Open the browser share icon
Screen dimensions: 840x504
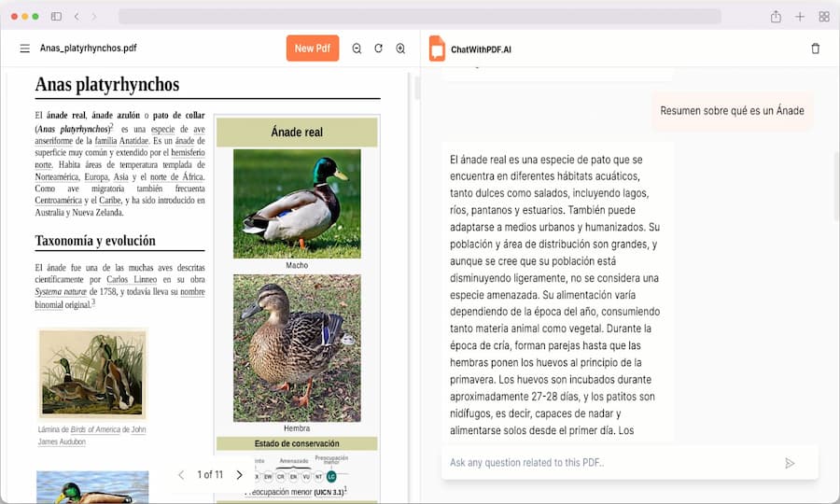pos(776,17)
